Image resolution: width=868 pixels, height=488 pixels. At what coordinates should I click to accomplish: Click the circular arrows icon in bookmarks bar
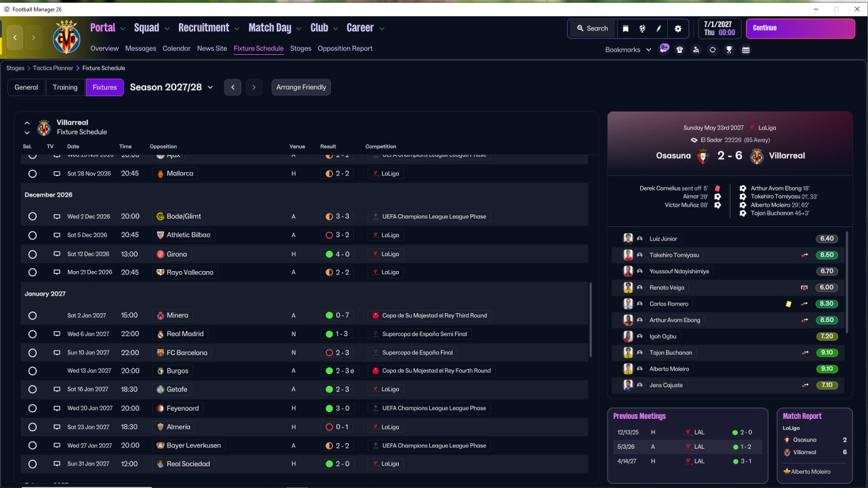tap(713, 49)
